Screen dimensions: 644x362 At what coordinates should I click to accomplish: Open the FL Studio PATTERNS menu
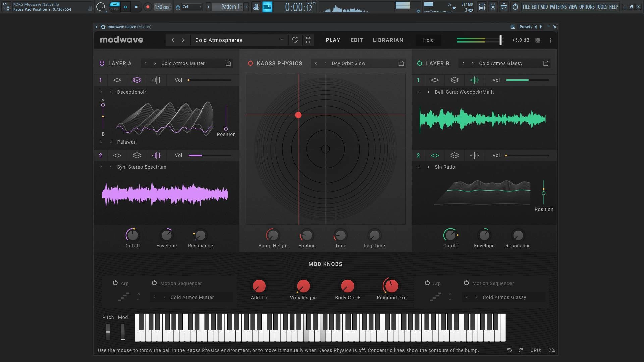558,7
